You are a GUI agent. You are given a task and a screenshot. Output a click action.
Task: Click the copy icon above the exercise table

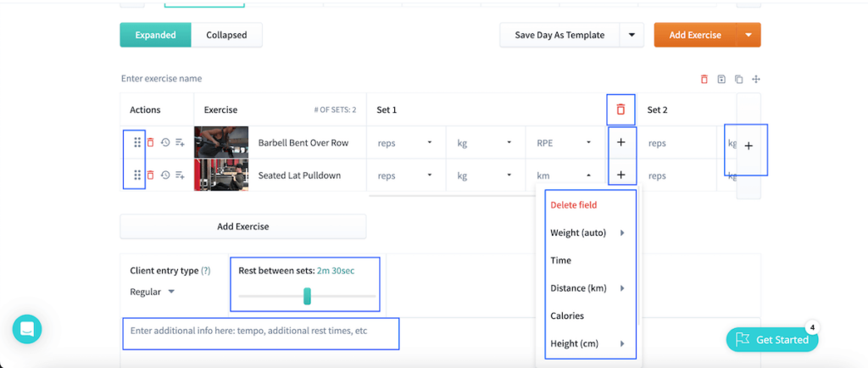click(738, 79)
